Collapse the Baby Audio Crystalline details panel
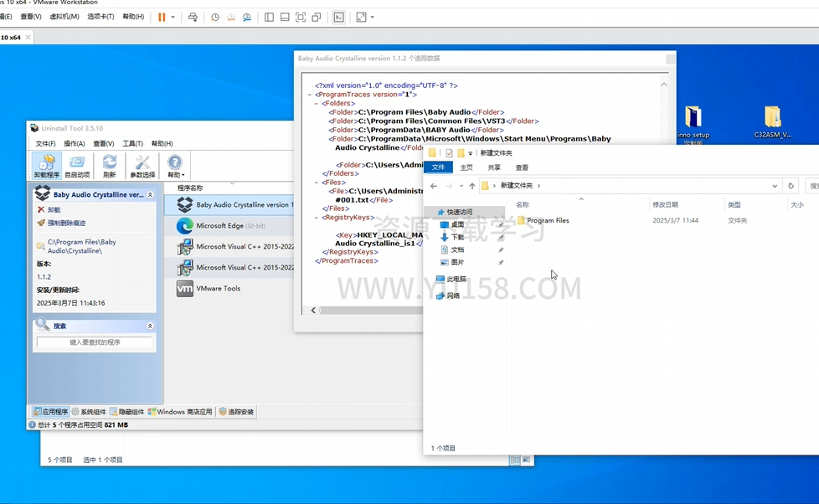Screen dimensions: 819x504 (150, 195)
